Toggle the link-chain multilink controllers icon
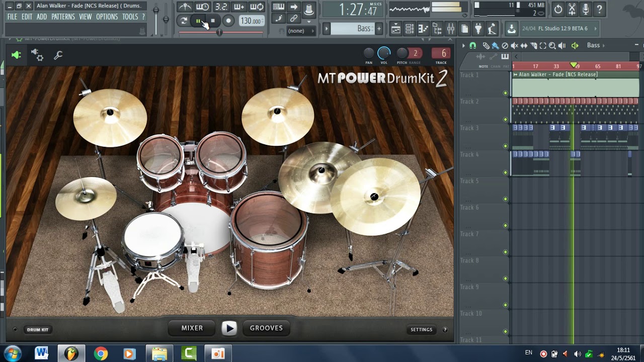Image resolution: width=644 pixels, height=362 pixels. coord(294,19)
